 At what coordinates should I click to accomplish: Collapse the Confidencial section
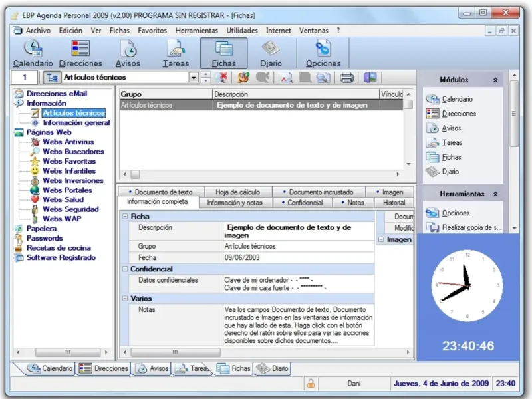(x=125, y=269)
